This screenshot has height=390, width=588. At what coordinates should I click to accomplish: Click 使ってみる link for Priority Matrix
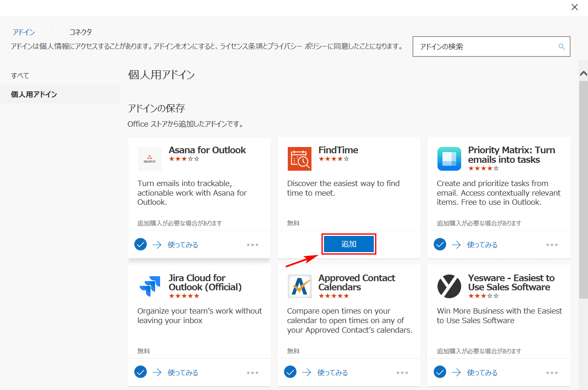pyautogui.click(x=482, y=245)
